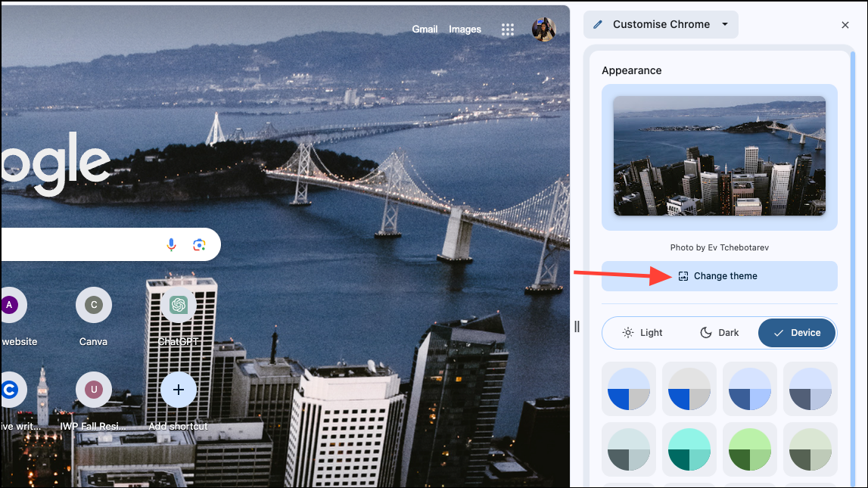Click the side panel resize handle

coord(577,326)
